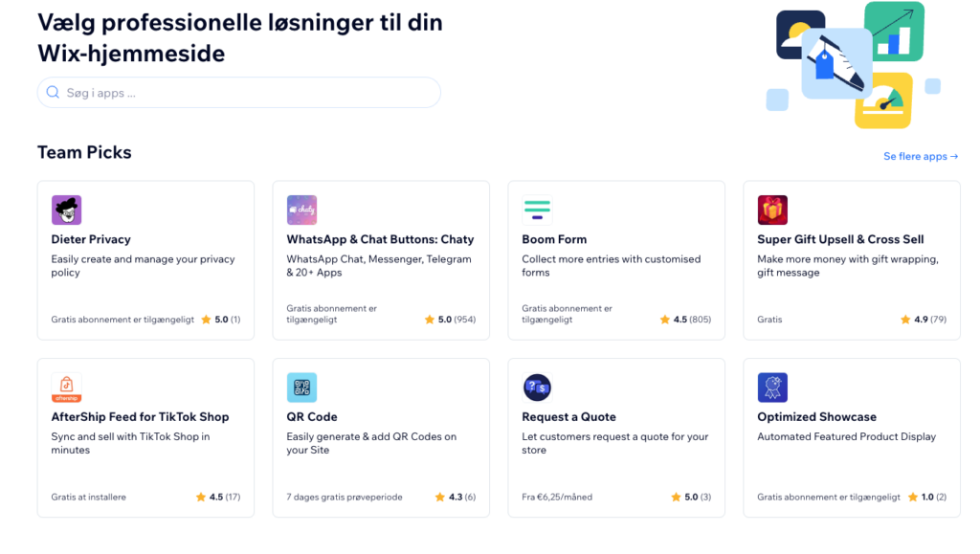Click the Request a Quote app icon

click(x=537, y=388)
